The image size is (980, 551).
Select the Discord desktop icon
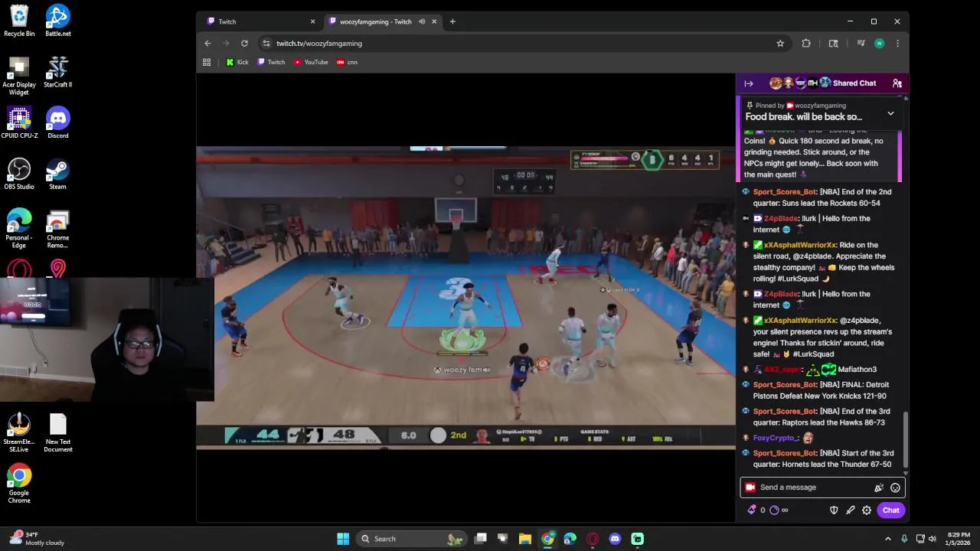58,122
